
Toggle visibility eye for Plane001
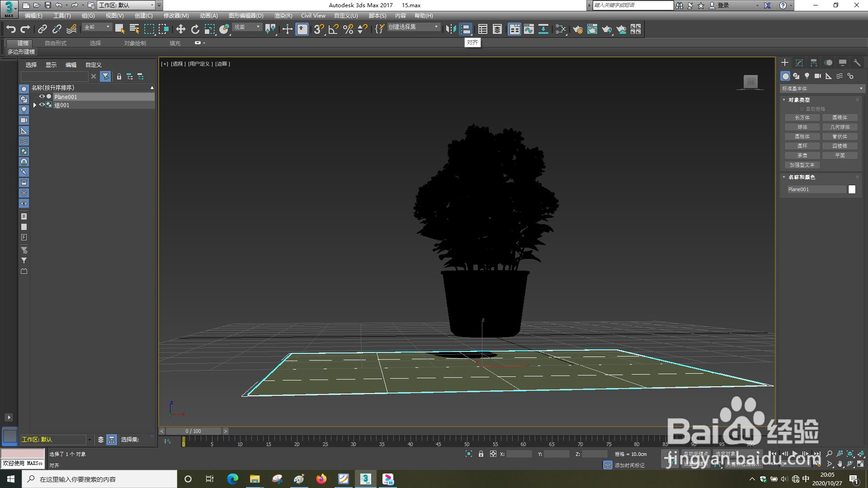pos(42,97)
